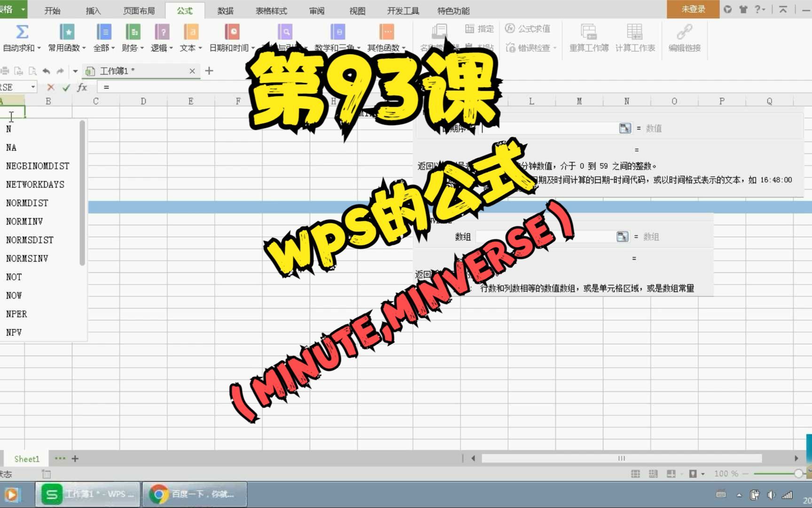Click the range selector icon beside 数组 field
This screenshot has width=812, height=508.
pos(622,237)
